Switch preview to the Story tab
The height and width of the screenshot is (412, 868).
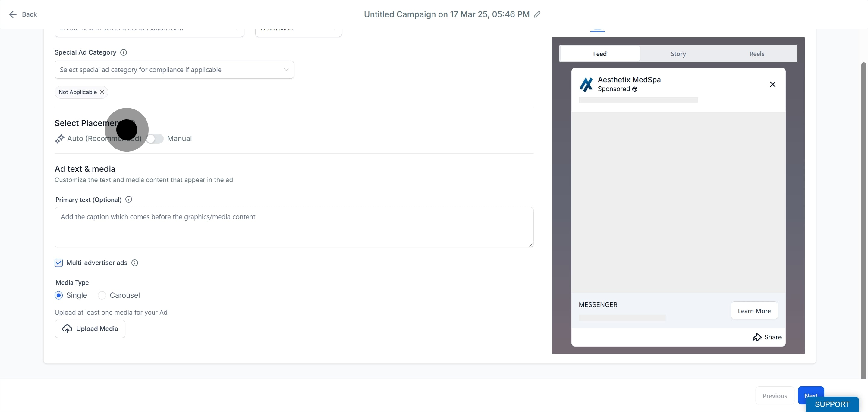[678, 54]
